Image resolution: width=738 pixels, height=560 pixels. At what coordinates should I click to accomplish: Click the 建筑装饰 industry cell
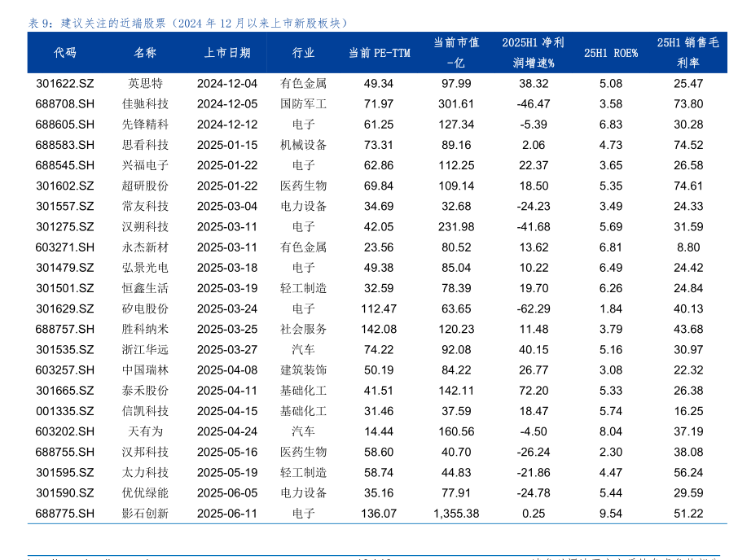click(303, 370)
